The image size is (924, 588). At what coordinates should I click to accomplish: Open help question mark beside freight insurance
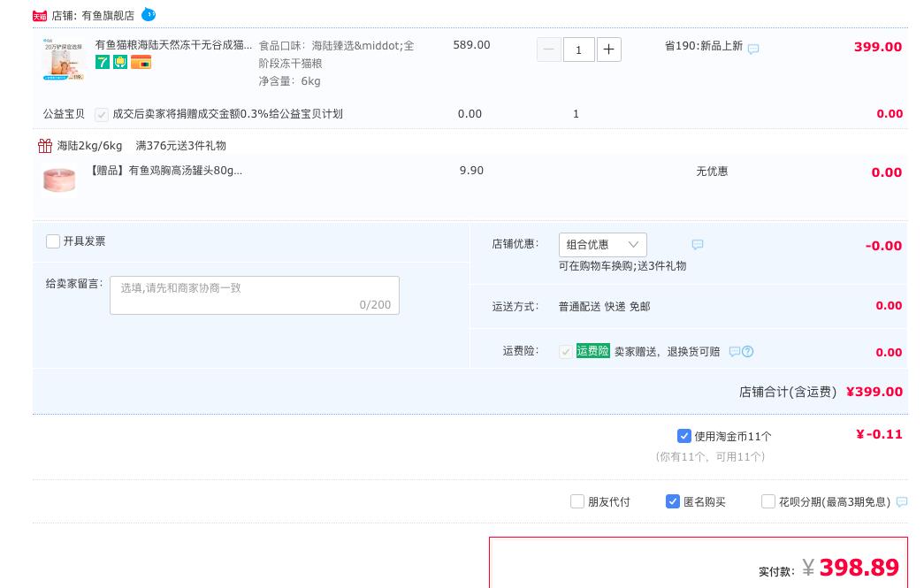749,352
